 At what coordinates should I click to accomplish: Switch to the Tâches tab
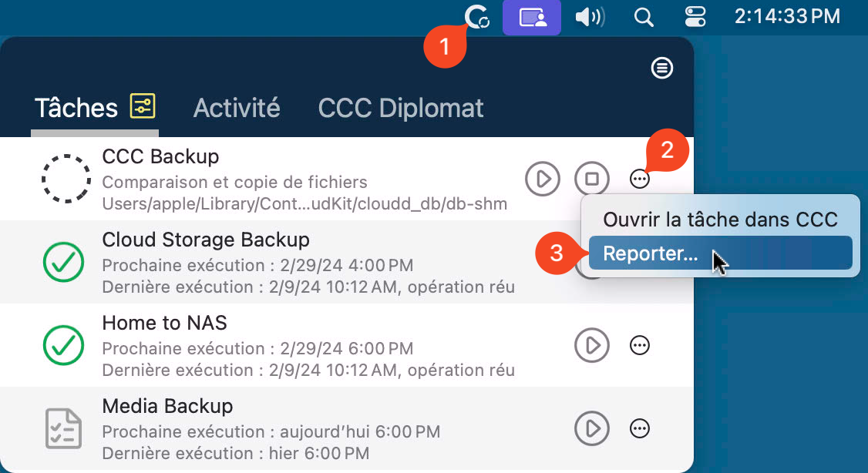pos(76,107)
